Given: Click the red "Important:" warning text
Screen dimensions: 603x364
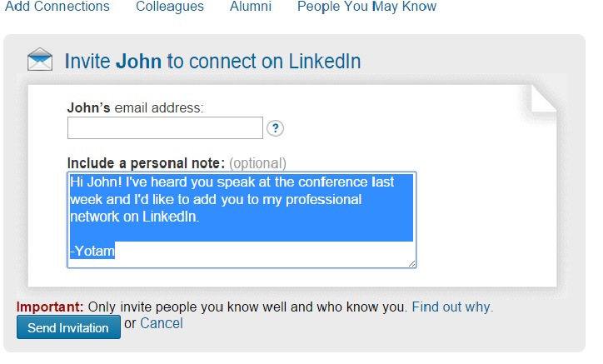Looking at the screenshot, I should pyautogui.click(x=50, y=307).
